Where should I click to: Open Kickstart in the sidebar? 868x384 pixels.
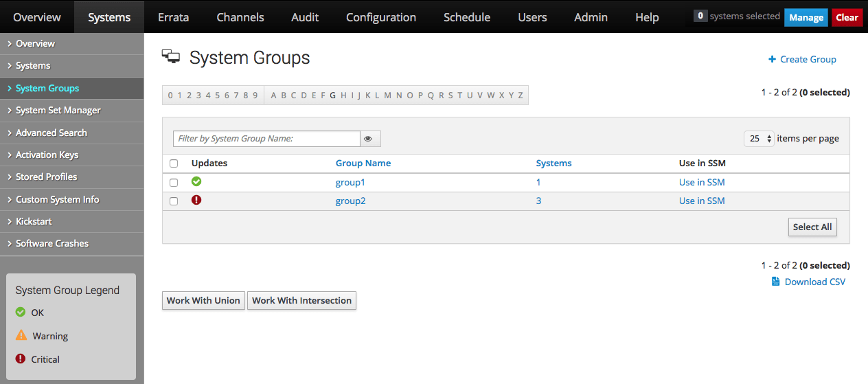click(x=72, y=221)
